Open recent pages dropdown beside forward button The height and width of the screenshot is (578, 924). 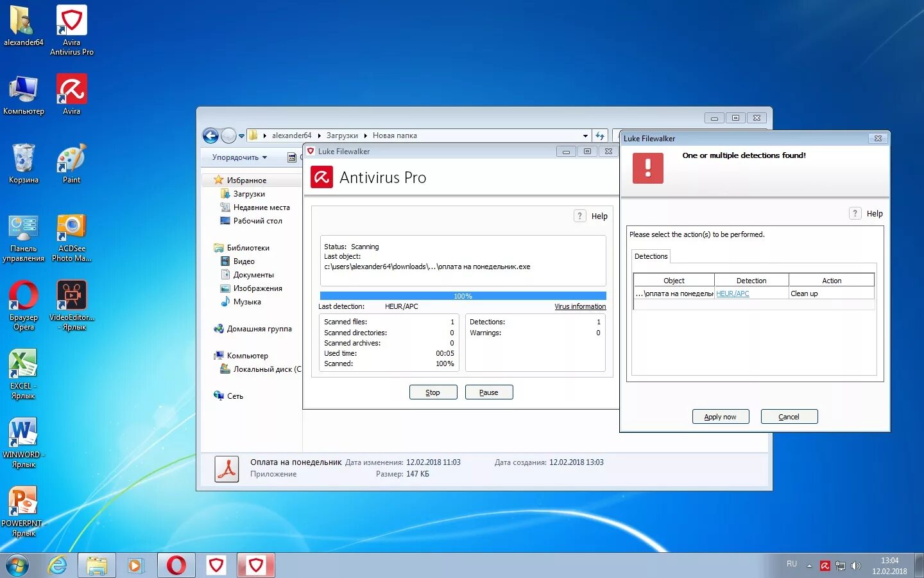pyautogui.click(x=241, y=136)
